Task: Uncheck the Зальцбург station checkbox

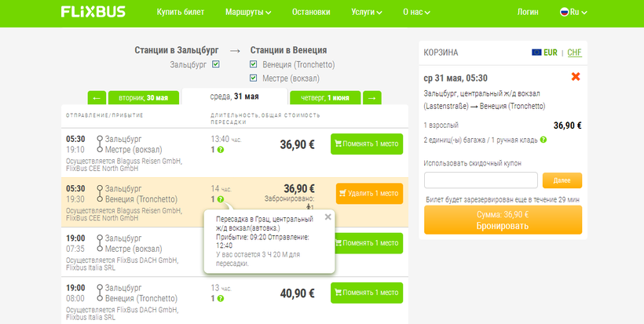Action: tap(215, 64)
